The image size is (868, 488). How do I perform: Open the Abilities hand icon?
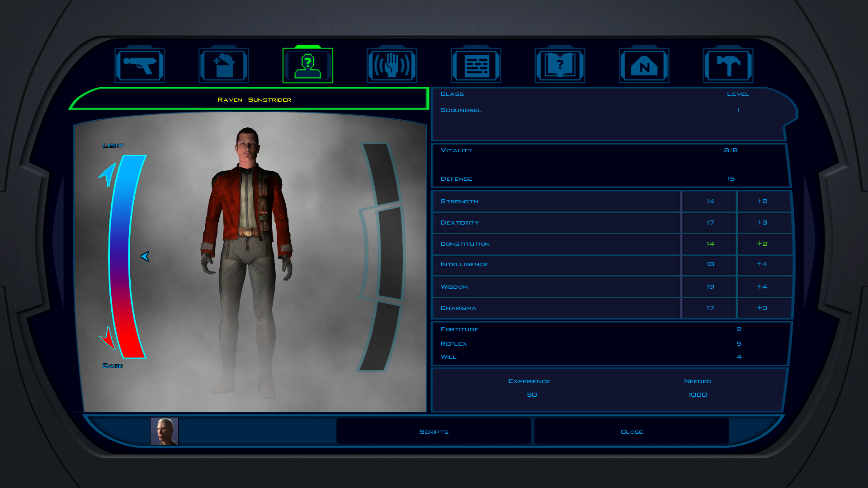point(392,66)
